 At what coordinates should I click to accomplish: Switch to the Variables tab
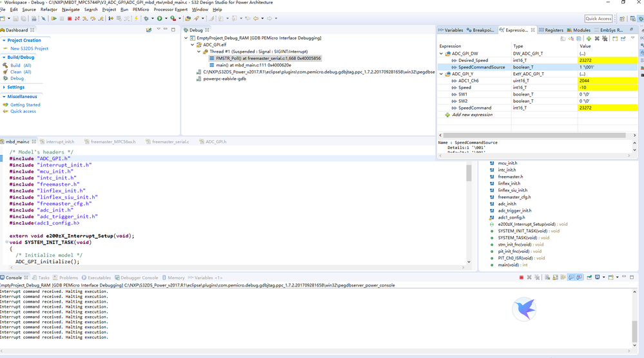click(x=451, y=30)
